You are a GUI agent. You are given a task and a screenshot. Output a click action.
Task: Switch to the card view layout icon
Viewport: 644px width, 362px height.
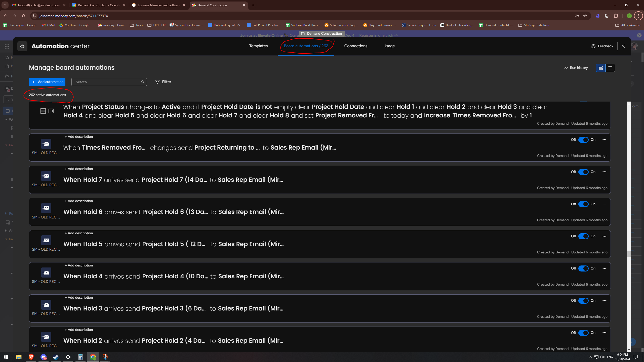(600, 68)
